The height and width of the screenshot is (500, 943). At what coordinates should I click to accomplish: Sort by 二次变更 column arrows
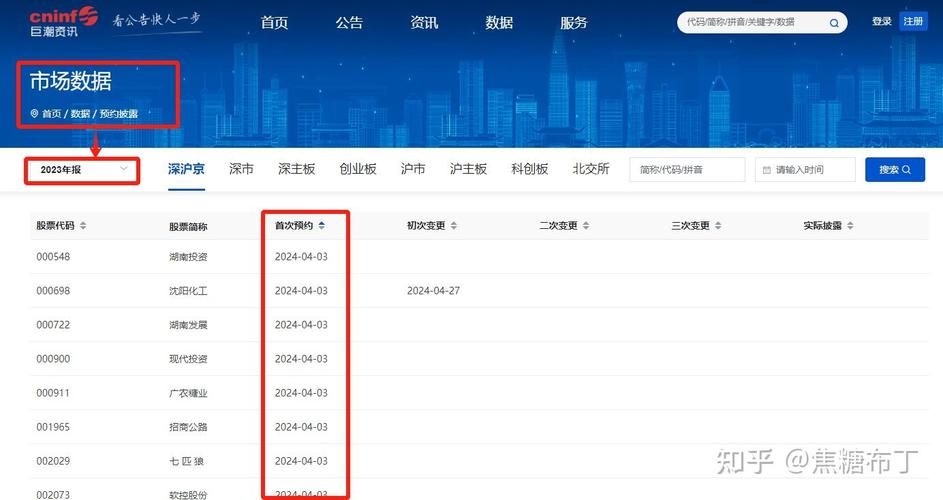[586, 226]
